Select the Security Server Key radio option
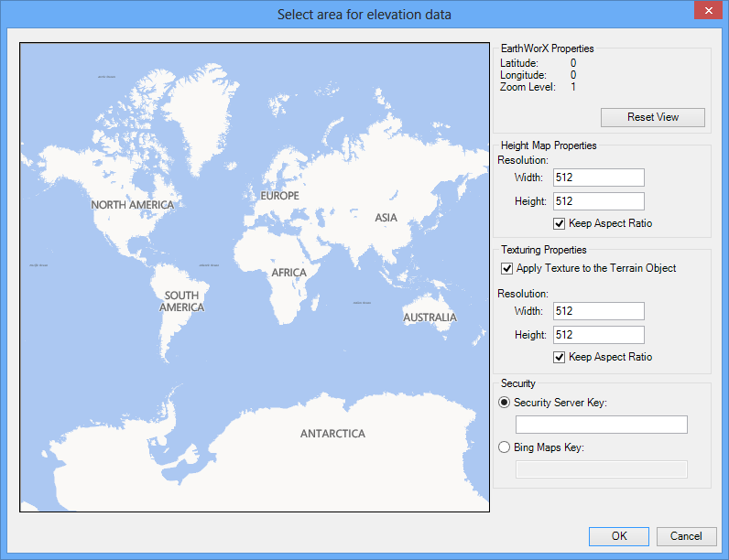This screenshot has height=560, width=729. tap(505, 402)
